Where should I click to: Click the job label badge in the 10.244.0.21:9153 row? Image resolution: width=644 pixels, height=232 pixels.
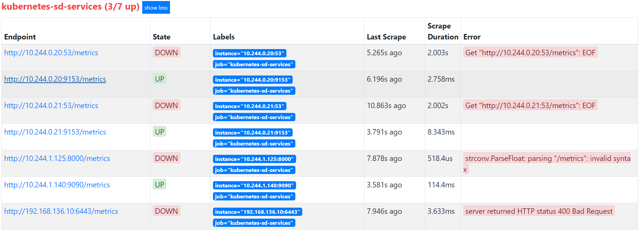click(x=254, y=144)
